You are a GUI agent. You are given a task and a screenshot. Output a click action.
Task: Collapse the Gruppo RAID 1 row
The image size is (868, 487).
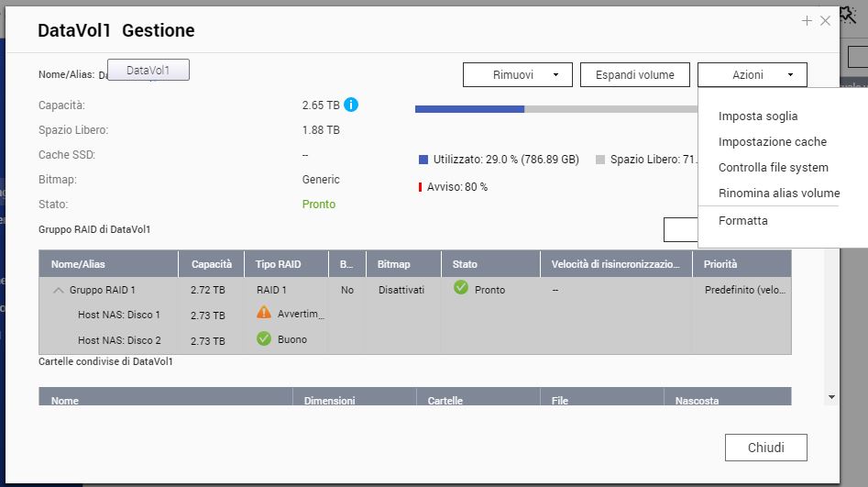[x=59, y=290]
